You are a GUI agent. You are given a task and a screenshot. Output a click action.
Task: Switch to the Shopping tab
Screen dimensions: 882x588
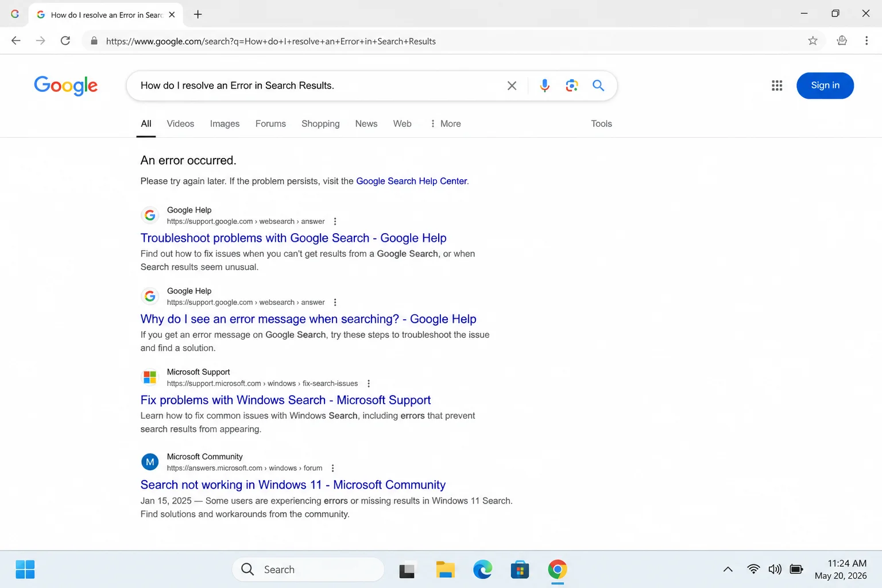pos(320,123)
